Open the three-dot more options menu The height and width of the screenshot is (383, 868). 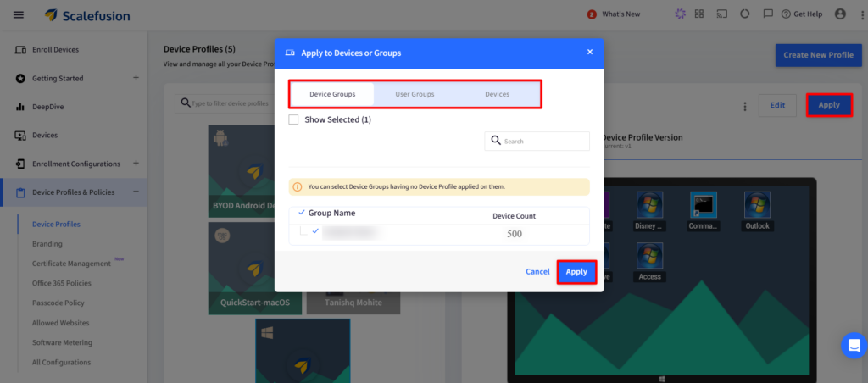[745, 106]
